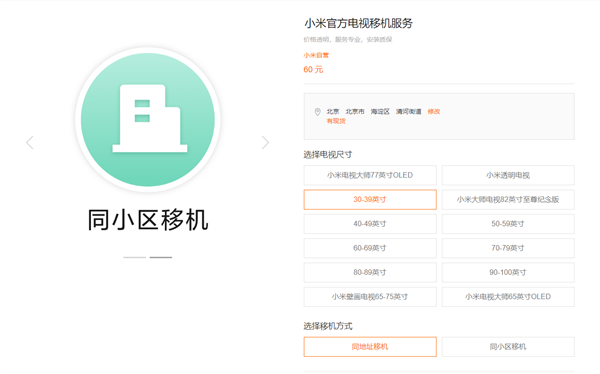Select the 60-69英寸 size
This screenshot has width=600, height=374.
(370, 248)
